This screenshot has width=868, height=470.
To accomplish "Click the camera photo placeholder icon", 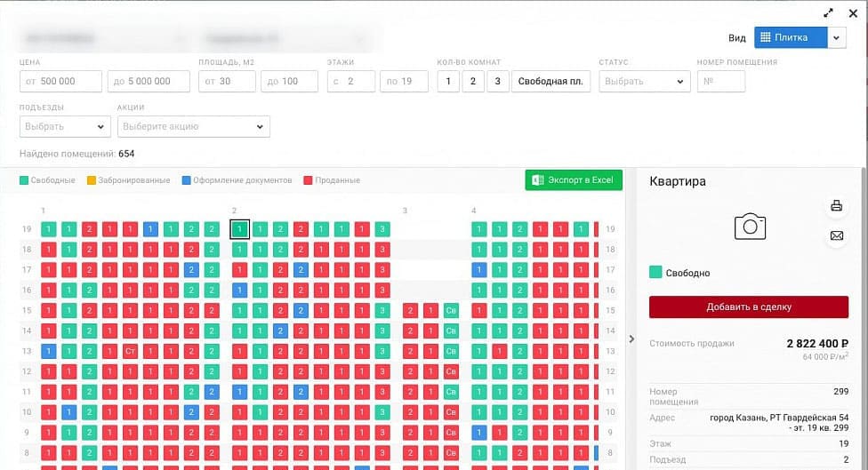I will [x=750, y=227].
